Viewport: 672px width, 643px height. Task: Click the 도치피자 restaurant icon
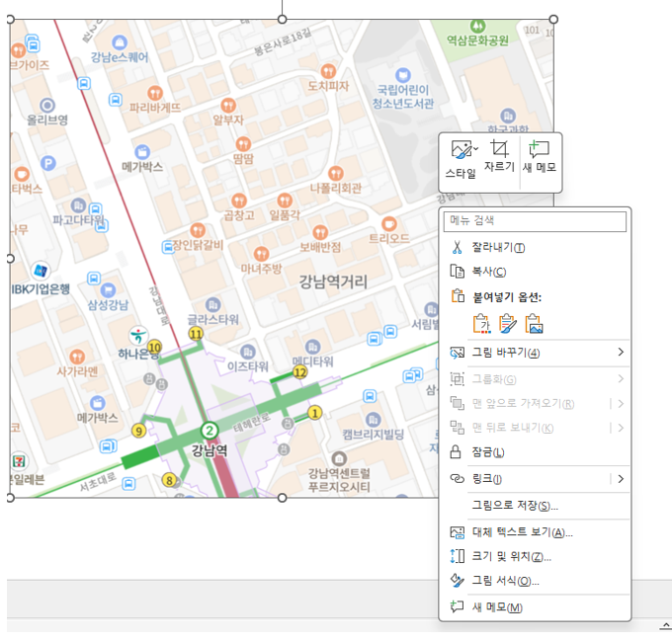(328, 71)
